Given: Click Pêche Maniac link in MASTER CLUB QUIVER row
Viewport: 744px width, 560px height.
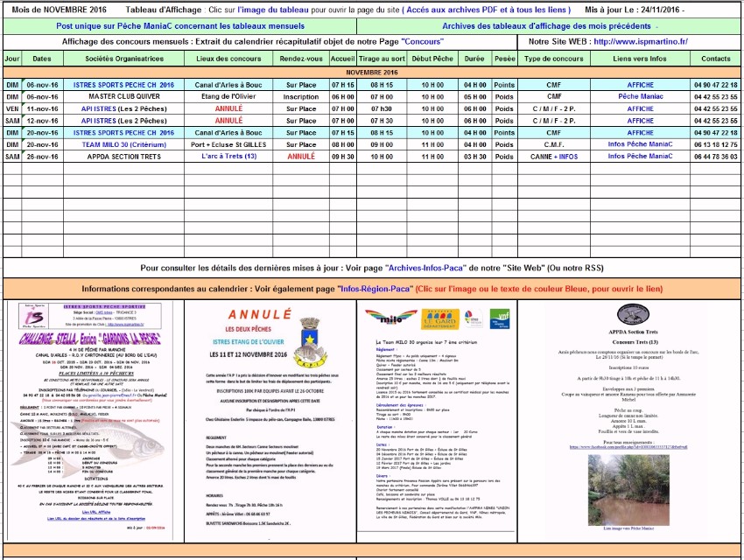Looking at the screenshot, I should pos(640,96).
